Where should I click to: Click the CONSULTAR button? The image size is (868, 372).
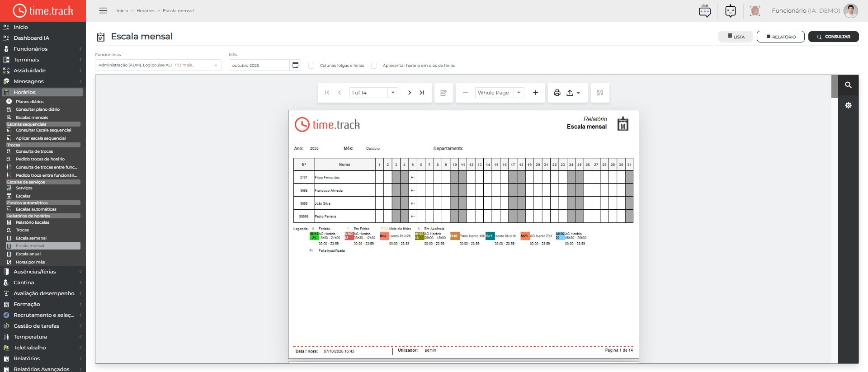click(x=834, y=37)
